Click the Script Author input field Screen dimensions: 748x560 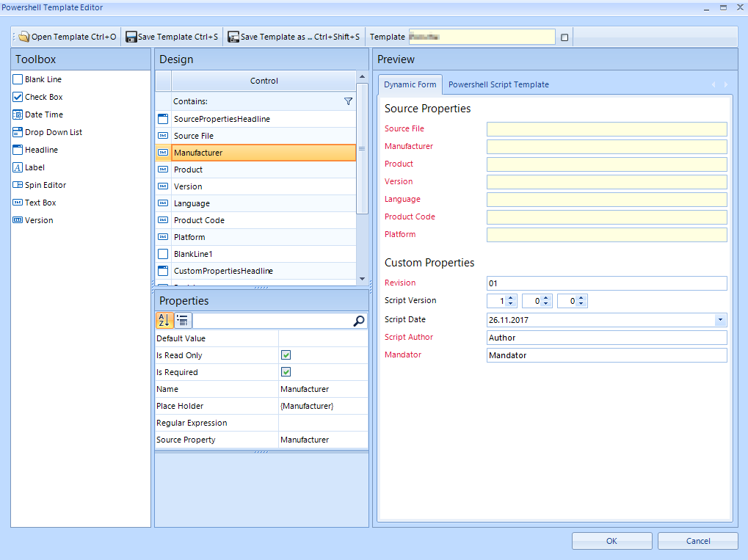point(607,337)
